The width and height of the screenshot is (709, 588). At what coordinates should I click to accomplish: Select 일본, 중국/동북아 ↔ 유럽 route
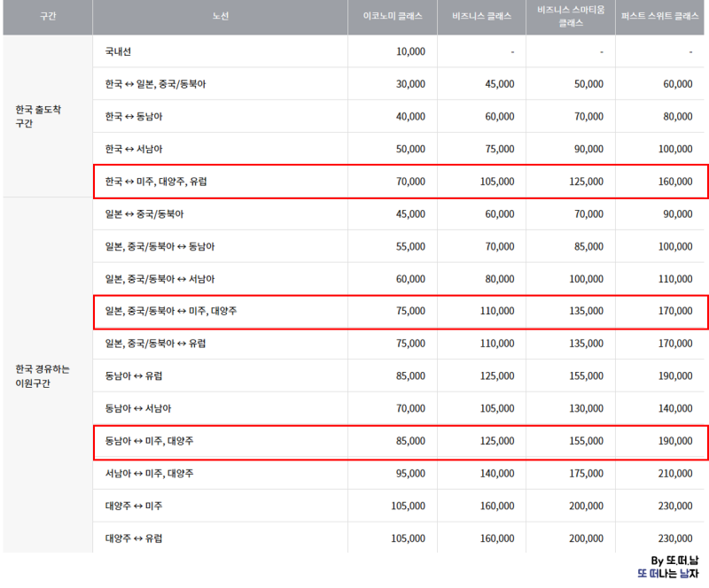tap(156, 344)
